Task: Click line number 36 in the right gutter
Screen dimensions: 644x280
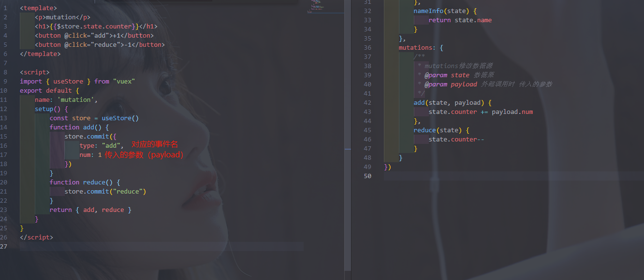Action: coord(367,48)
